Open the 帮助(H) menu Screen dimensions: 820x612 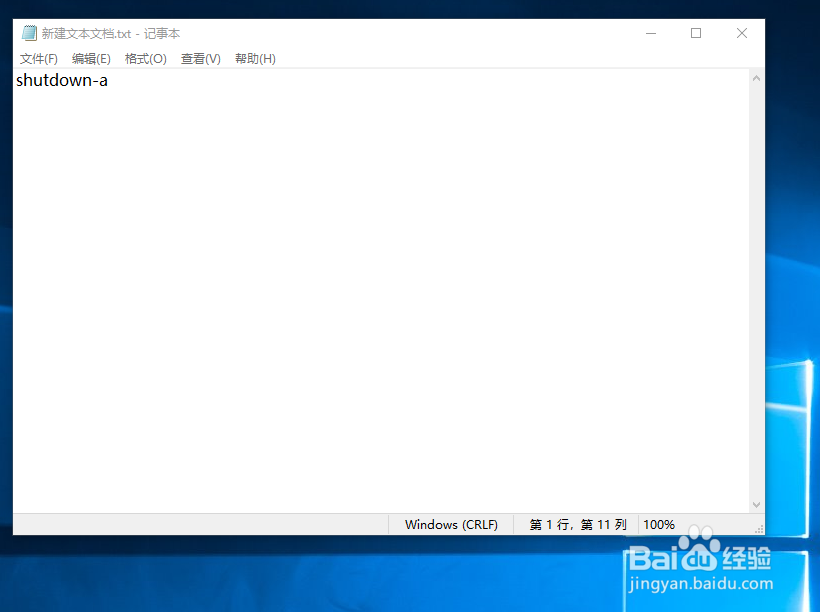point(255,58)
